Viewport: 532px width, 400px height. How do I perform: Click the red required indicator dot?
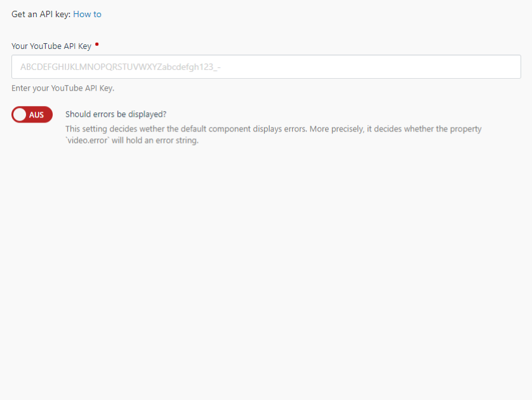(x=96, y=44)
